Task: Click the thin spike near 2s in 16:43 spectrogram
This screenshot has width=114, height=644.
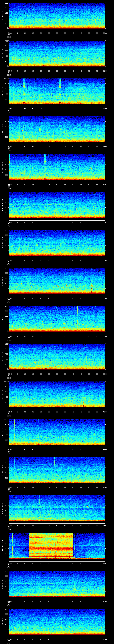Action: [12, 546]
